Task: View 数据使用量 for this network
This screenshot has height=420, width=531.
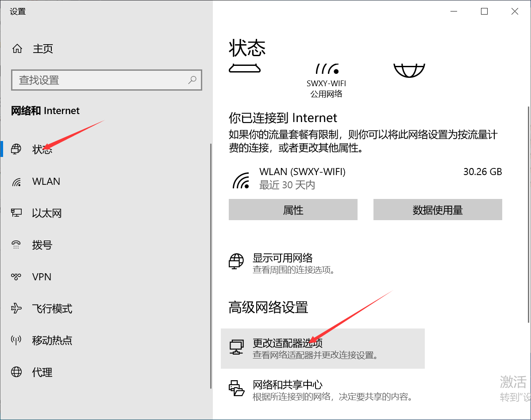Action: coord(438,210)
